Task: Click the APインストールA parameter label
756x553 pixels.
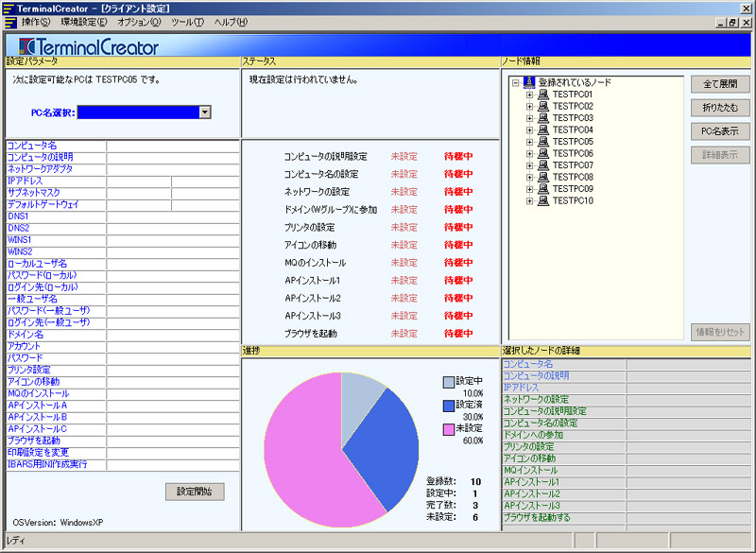Action: (37, 406)
